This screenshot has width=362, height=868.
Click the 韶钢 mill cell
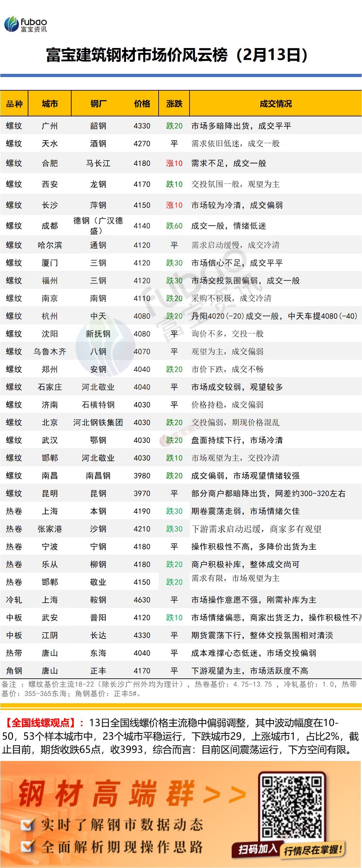pos(98,126)
